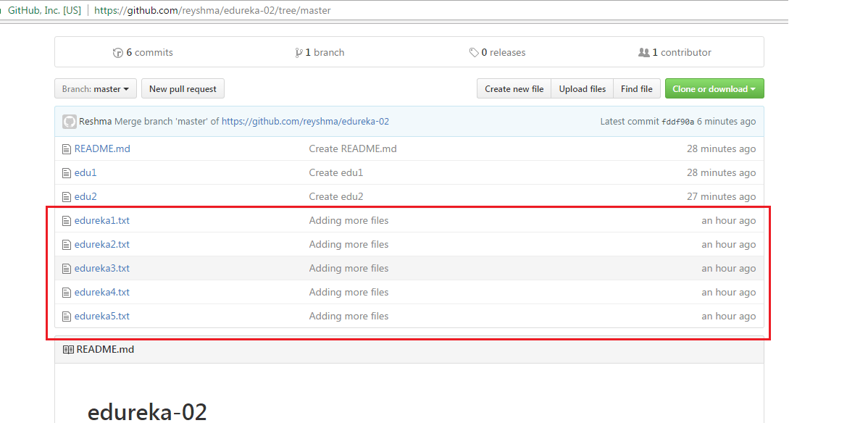This screenshot has width=868, height=423.
Task: Click the 'Create edu2' commit message
Action: pos(336,196)
